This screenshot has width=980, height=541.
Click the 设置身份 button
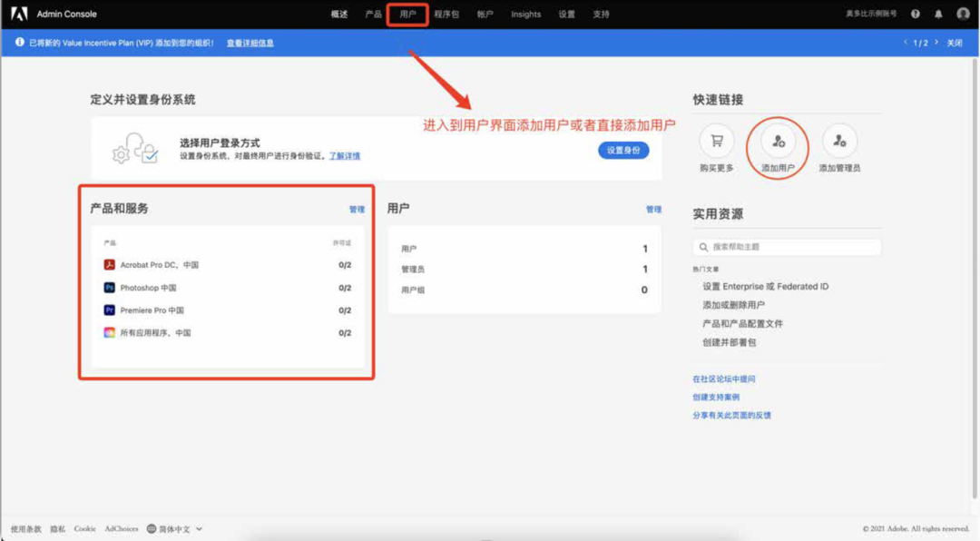[624, 150]
